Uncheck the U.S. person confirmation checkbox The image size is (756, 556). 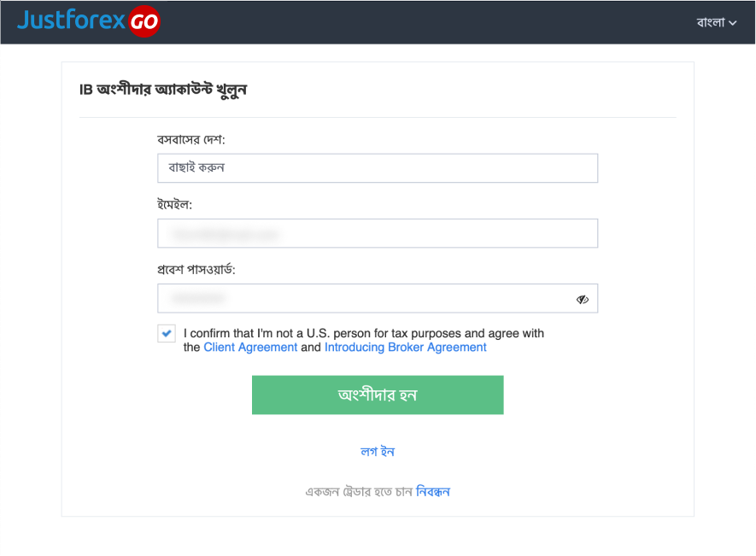pos(167,333)
